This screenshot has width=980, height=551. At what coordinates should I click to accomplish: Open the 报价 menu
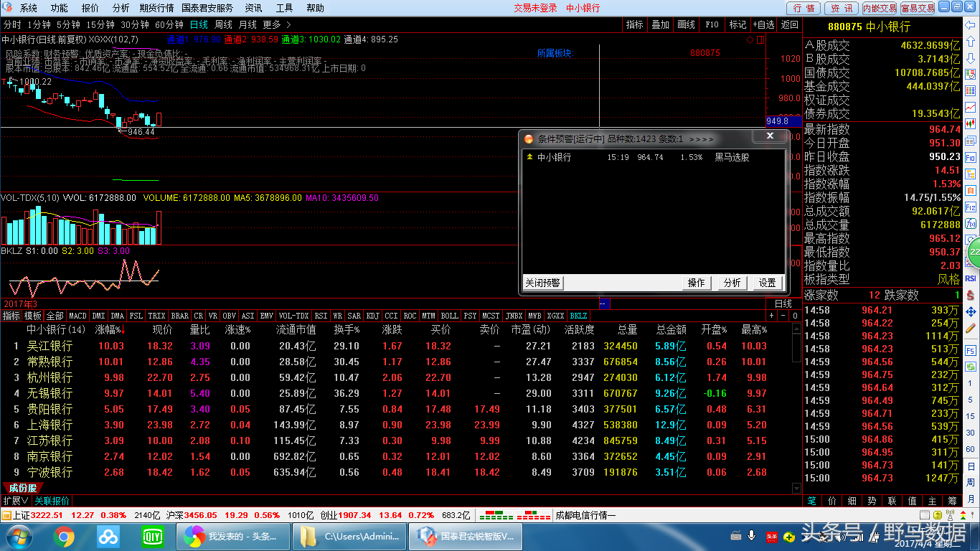point(90,8)
